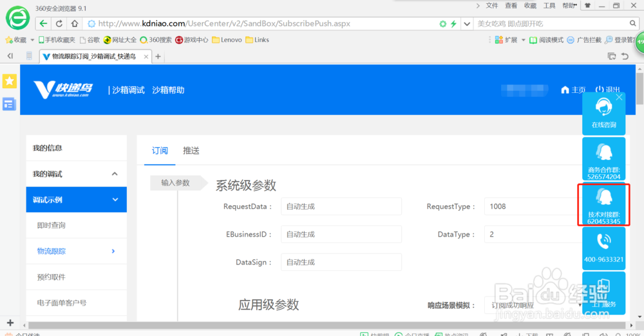
Task: Open the 响应场景模拟 dropdown
Action: 533,305
